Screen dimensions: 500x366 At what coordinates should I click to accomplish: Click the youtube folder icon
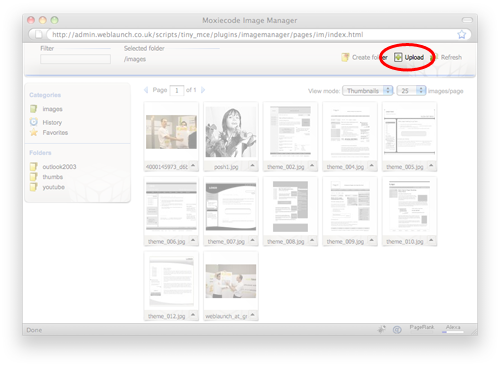click(33, 187)
